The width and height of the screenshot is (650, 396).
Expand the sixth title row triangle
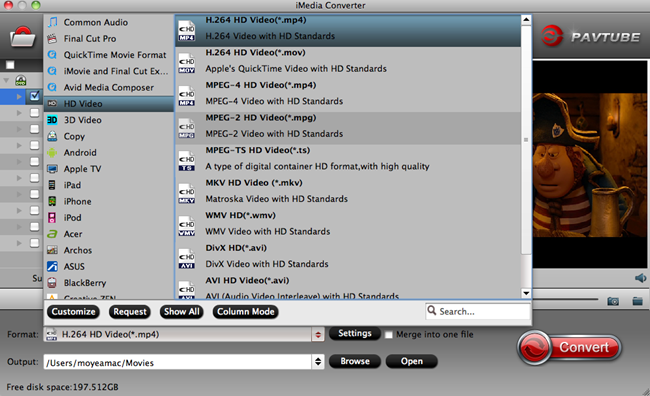click(19, 178)
